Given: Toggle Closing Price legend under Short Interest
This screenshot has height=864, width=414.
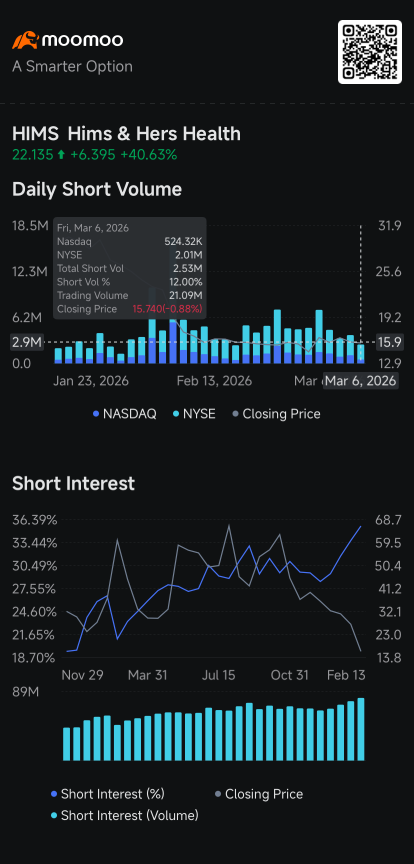Looking at the screenshot, I should coord(259,794).
